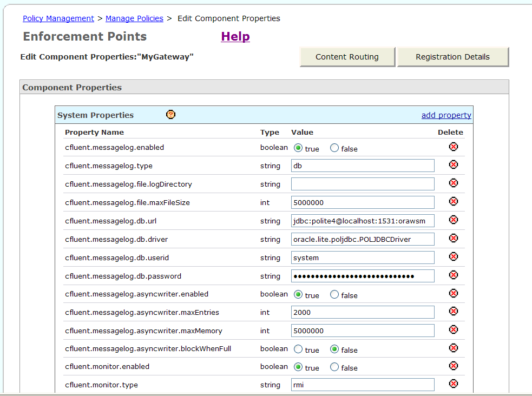Image resolution: width=532 pixels, height=396 pixels.
Task: Select the Enforcement Points page title
Action: [85, 36]
